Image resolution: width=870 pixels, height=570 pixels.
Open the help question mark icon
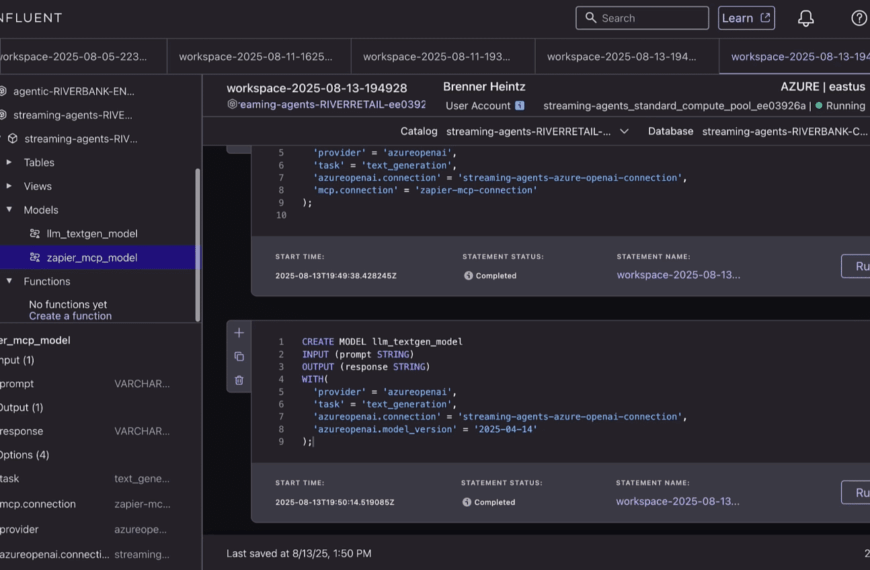point(859,18)
